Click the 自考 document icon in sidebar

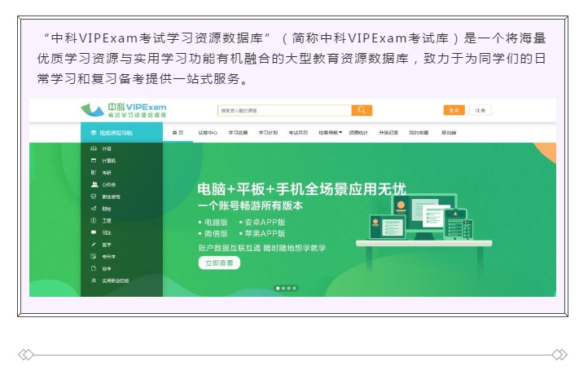(x=94, y=268)
